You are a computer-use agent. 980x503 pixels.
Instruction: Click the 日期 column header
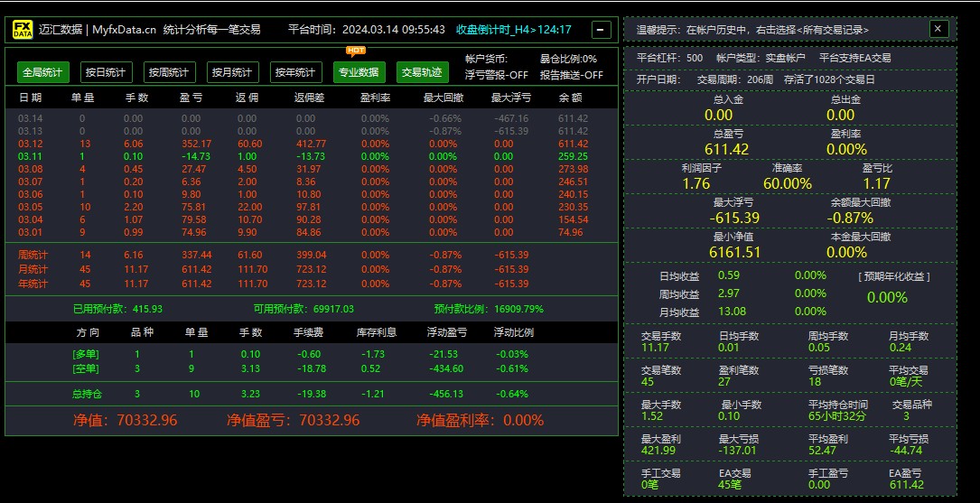coord(31,98)
